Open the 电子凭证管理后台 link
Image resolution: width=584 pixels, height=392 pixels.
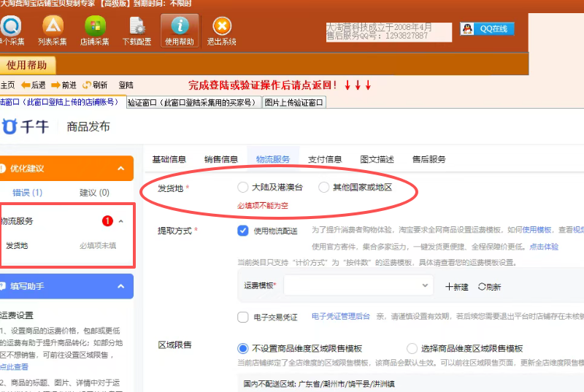pyautogui.click(x=341, y=317)
